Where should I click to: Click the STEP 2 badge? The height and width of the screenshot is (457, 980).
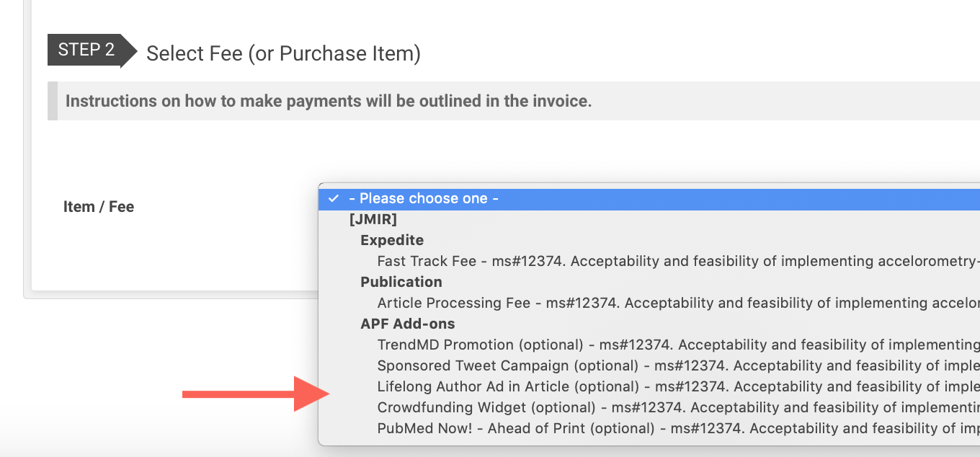tap(86, 50)
